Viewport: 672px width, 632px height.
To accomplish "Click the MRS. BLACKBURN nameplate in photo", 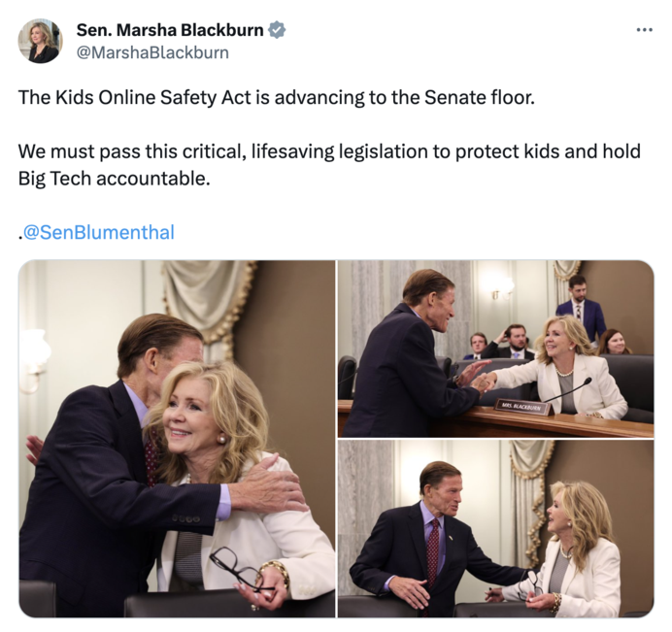I will click(x=522, y=407).
